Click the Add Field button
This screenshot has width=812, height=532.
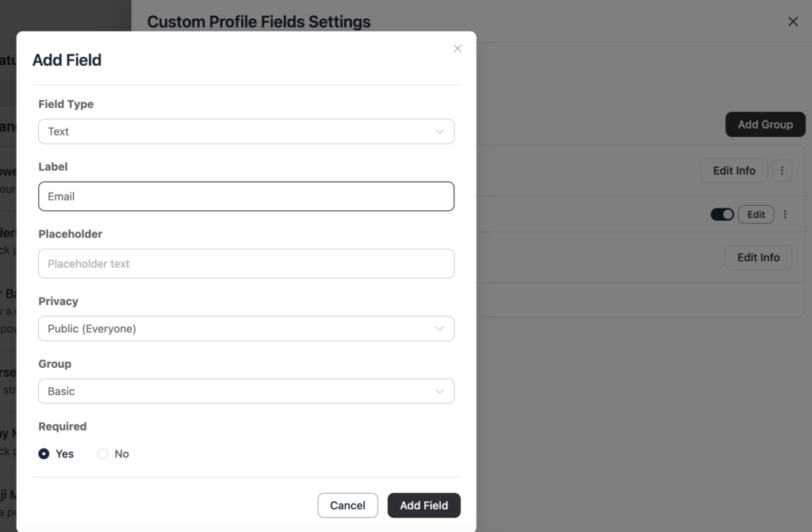click(x=423, y=505)
